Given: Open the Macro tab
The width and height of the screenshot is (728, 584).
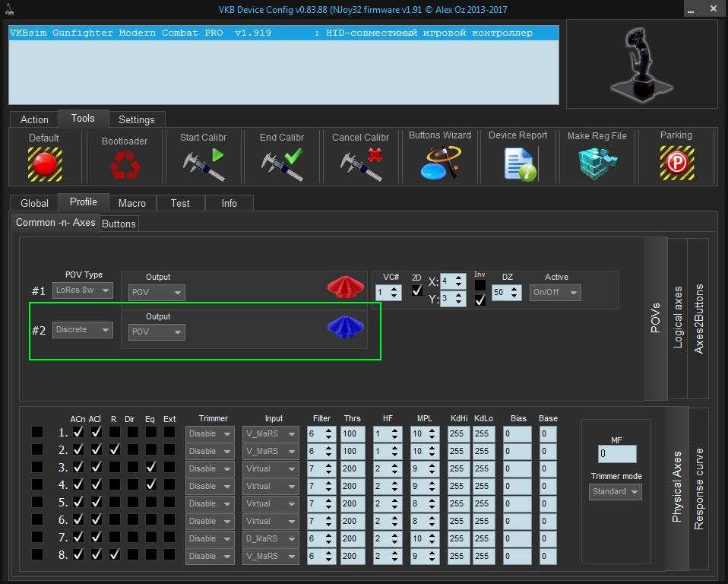Looking at the screenshot, I should 132,203.
